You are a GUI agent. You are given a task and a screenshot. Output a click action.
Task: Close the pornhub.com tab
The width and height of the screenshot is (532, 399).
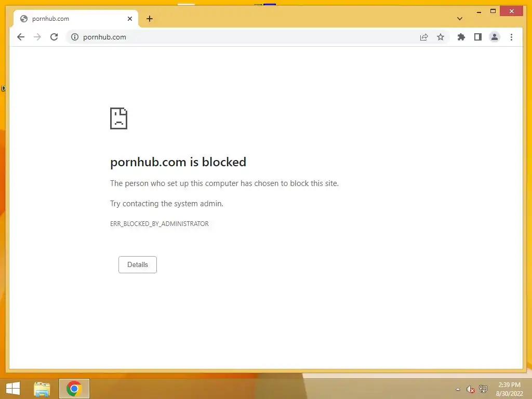[x=129, y=19]
